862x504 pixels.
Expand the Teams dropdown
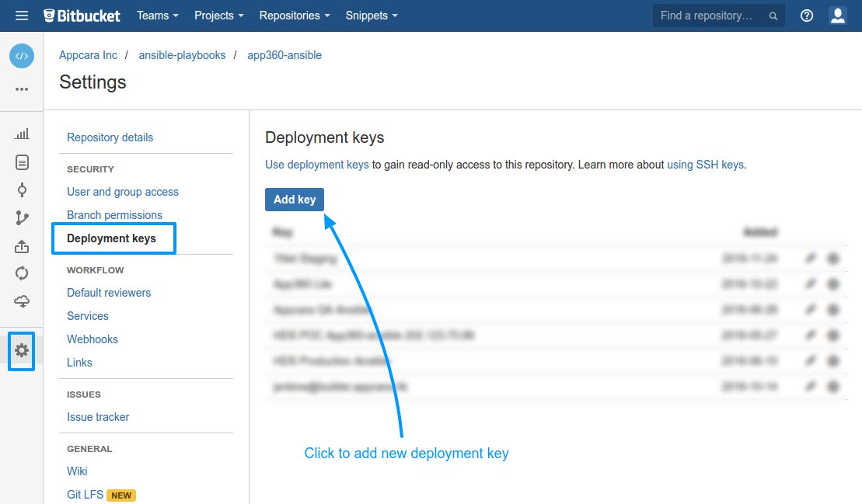click(x=158, y=16)
